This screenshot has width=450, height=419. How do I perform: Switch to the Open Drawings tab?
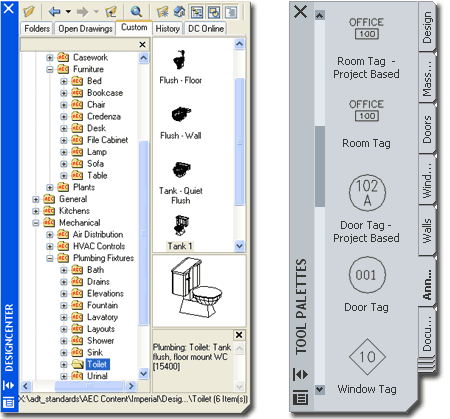(x=85, y=29)
